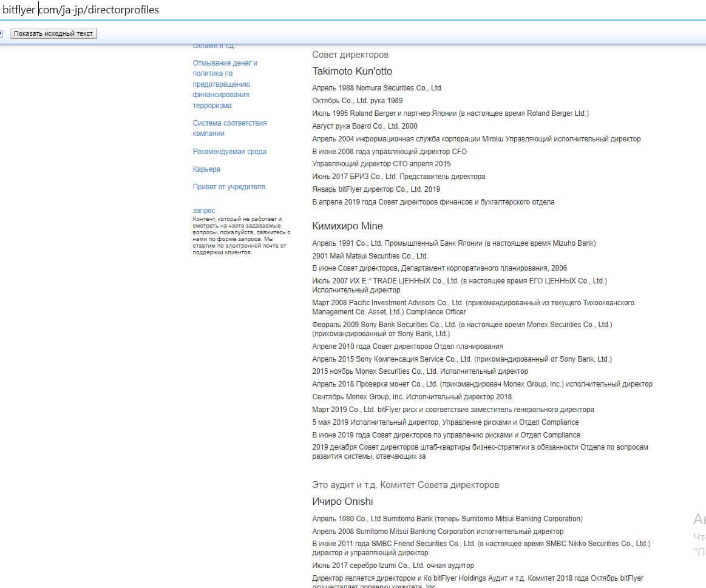Click line 'Апрель 2004 информационная служба корпорации Miroku'

[x=477, y=139]
